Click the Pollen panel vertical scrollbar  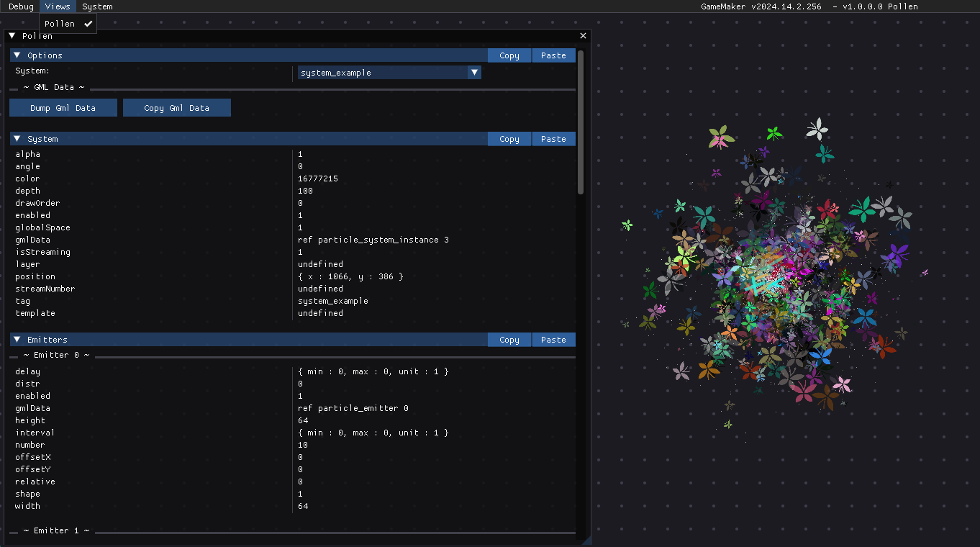click(581, 122)
